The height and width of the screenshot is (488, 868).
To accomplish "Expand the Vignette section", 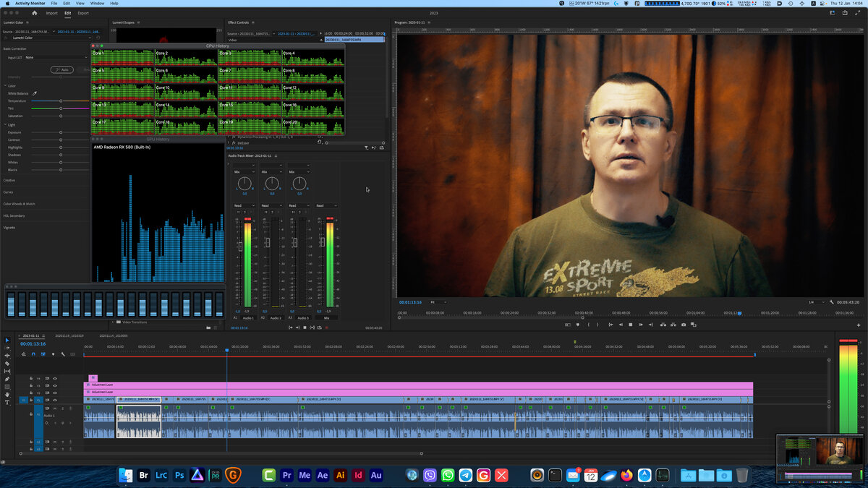I will point(9,227).
